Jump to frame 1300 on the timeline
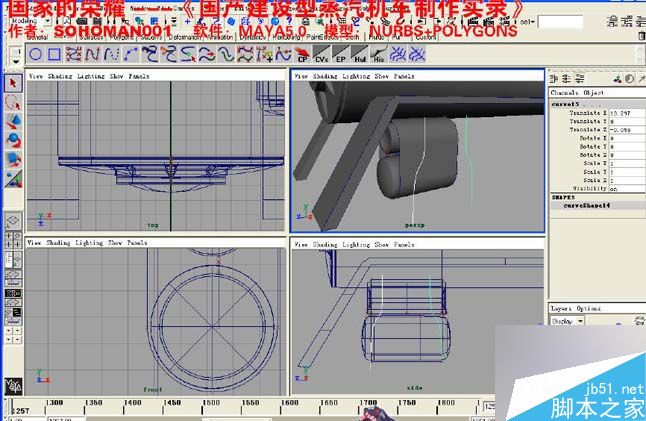Image resolution: width=646 pixels, height=421 pixels. tap(54, 403)
